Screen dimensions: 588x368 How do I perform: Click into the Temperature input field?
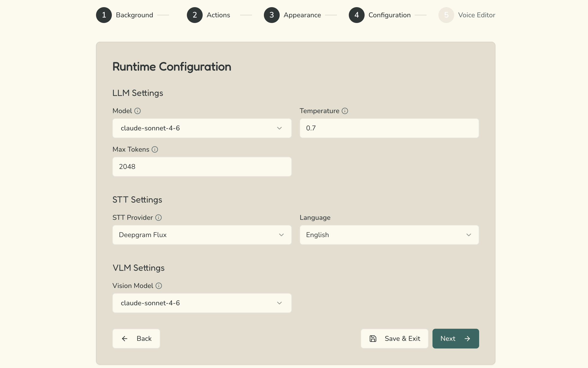(x=389, y=128)
